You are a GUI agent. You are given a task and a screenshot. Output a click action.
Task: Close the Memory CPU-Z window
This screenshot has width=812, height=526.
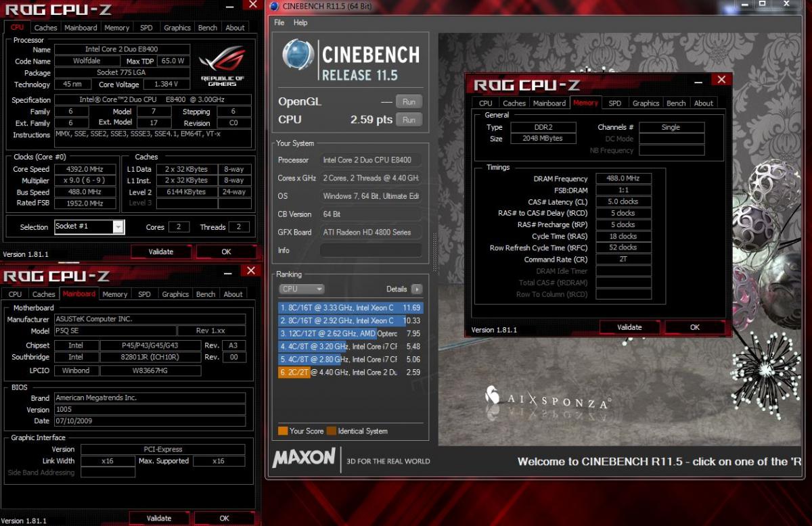point(721,80)
